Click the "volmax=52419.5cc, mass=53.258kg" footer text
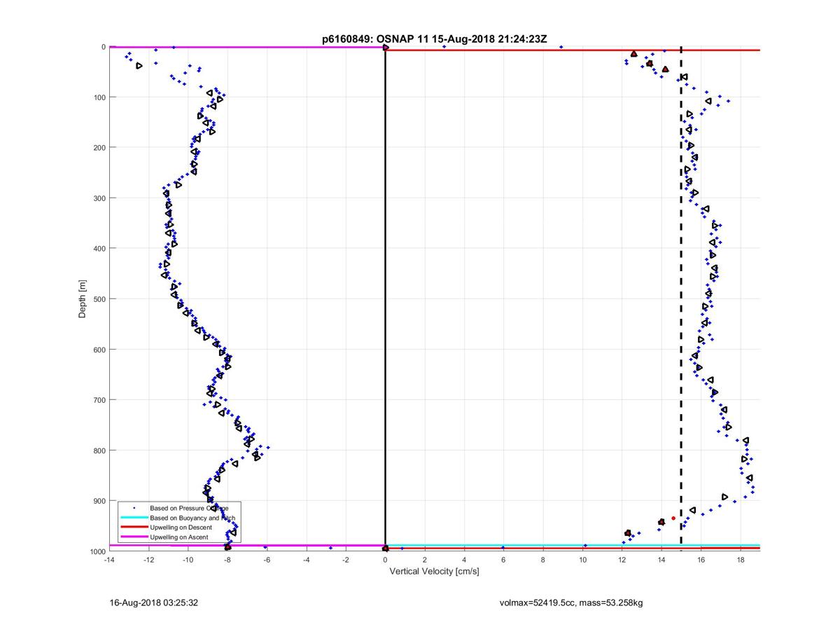 [571, 602]
